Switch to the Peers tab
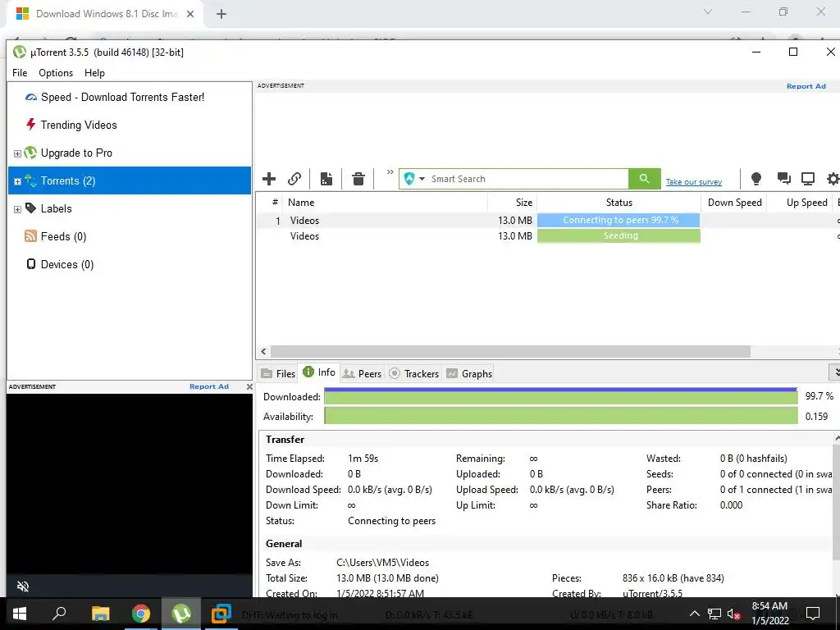 (x=362, y=373)
